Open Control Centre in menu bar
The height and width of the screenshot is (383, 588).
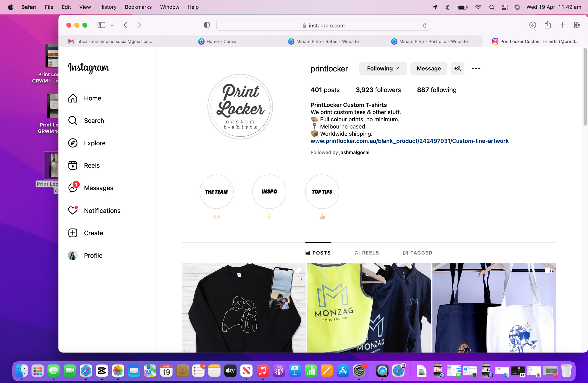click(505, 7)
